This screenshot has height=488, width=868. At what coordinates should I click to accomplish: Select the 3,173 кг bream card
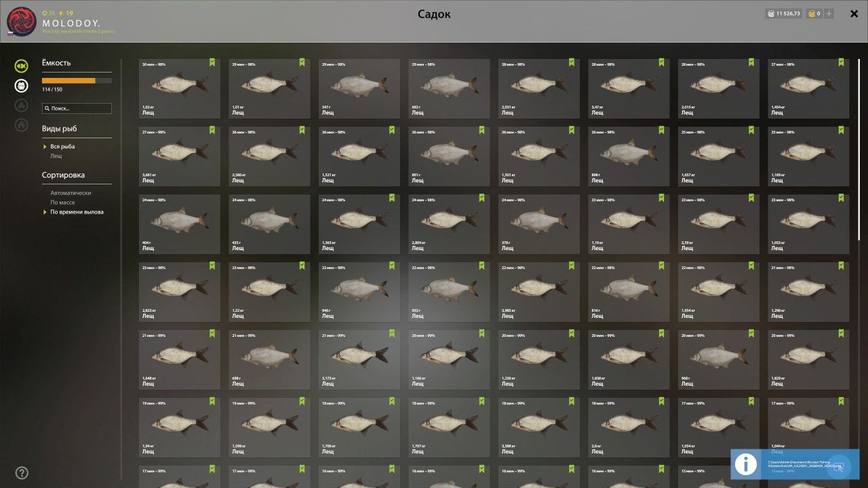click(x=359, y=360)
